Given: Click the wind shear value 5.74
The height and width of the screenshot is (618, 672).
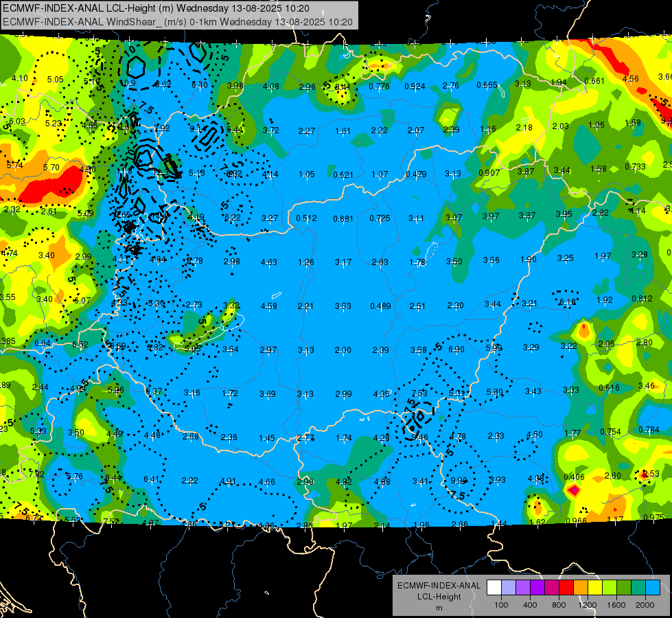Looking at the screenshot, I should [14, 165].
